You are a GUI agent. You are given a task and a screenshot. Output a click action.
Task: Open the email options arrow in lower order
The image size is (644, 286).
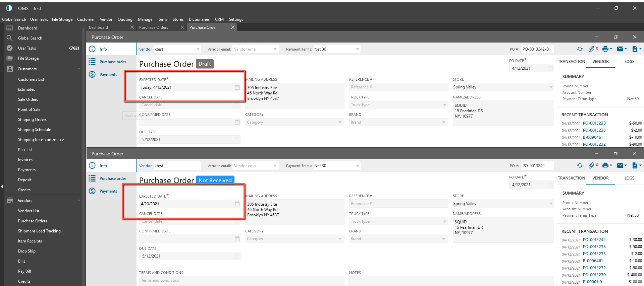626,165
